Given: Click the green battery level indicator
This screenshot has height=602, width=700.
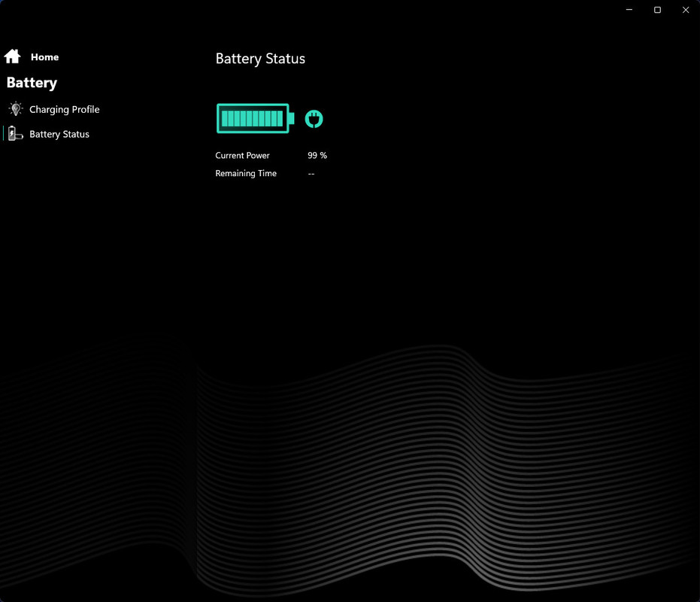Looking at the screenshot, I should 256,118.
